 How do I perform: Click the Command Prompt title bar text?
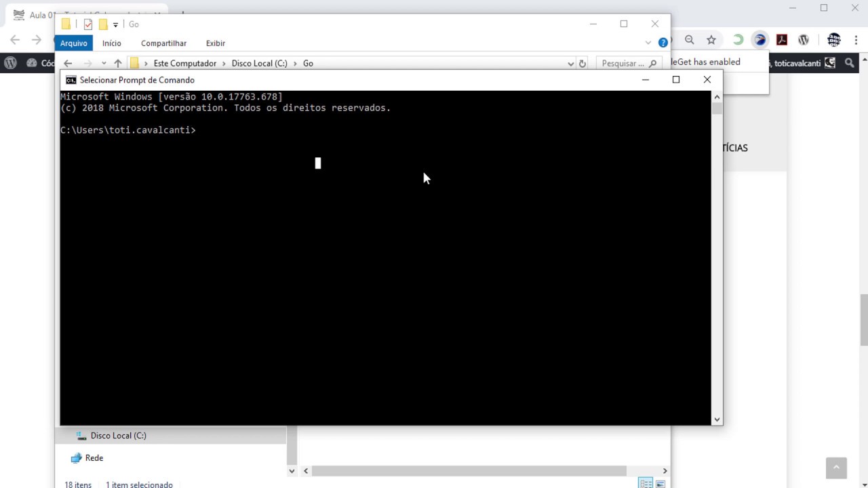coord(137,80)
